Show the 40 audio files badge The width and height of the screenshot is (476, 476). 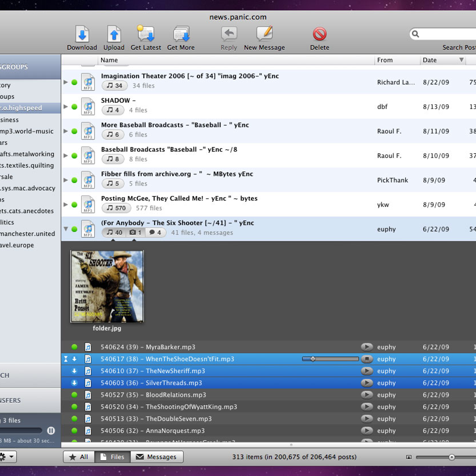coord(114,232)
